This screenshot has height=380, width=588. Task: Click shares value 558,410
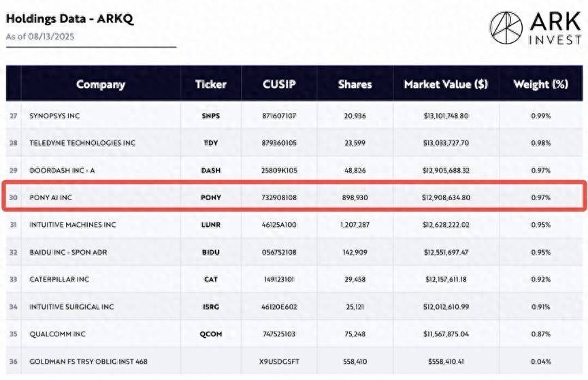click(355, 362)
